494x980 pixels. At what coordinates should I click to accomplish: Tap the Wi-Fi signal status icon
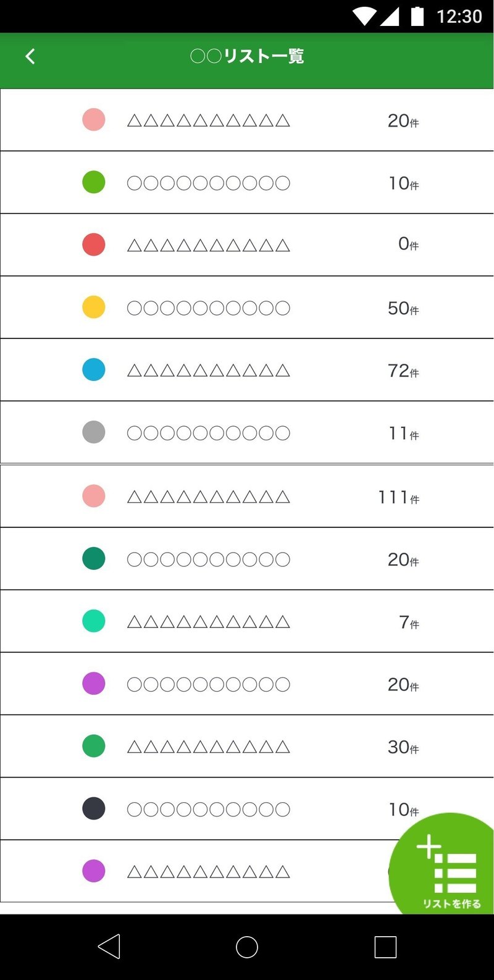(364, 16)
